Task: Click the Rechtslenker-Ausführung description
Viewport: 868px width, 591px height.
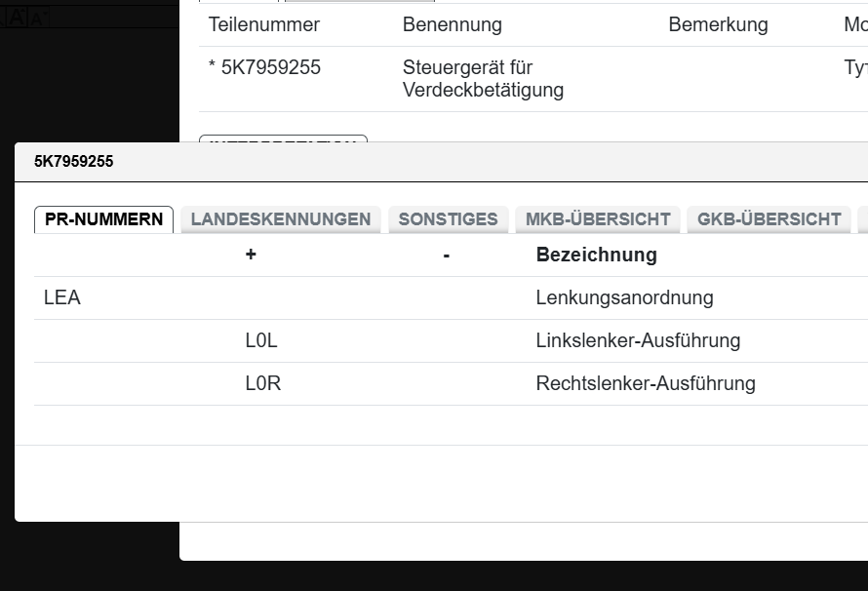Action: click(x=646, y=383)
